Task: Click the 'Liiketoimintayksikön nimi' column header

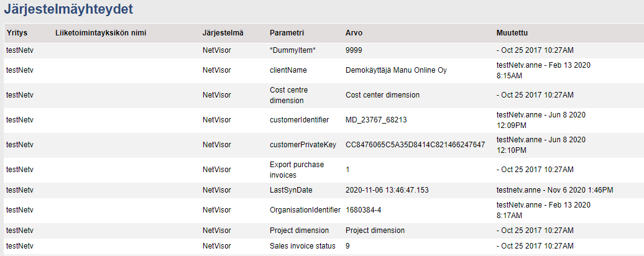Action: tap(100, 32)
